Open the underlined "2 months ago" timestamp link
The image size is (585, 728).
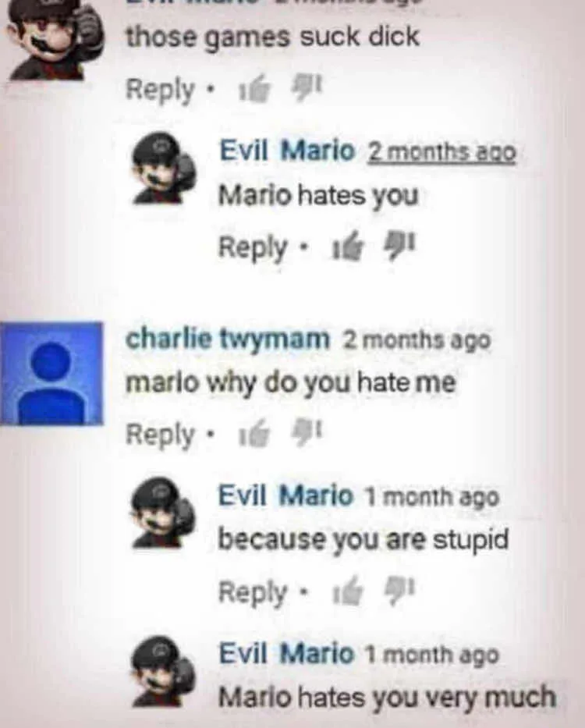coord(441,153)
